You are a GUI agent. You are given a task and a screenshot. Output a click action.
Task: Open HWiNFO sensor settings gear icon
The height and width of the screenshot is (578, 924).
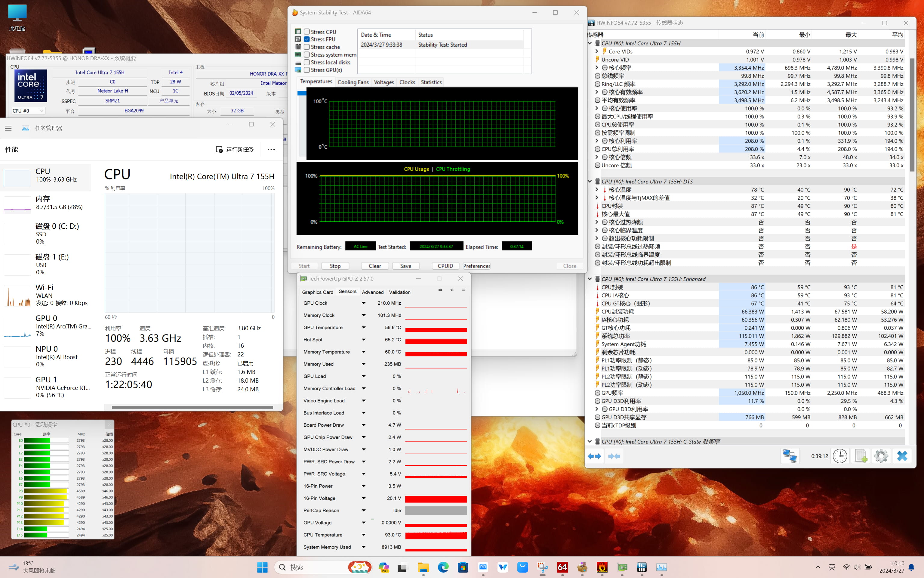click(x=881, y=456)
